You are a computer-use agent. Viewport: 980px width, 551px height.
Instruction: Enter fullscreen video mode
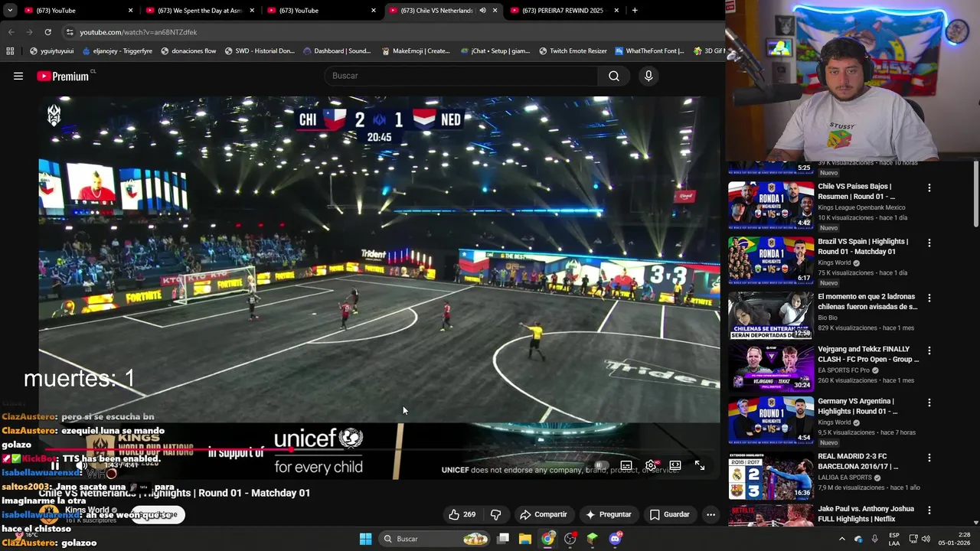coord(700,465)
